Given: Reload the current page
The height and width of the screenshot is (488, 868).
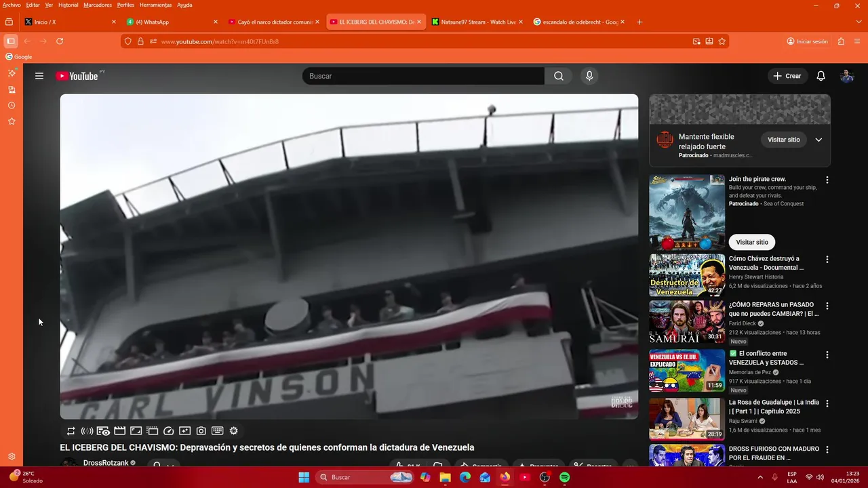Looking at the screenshot, I should coord(60,41).
